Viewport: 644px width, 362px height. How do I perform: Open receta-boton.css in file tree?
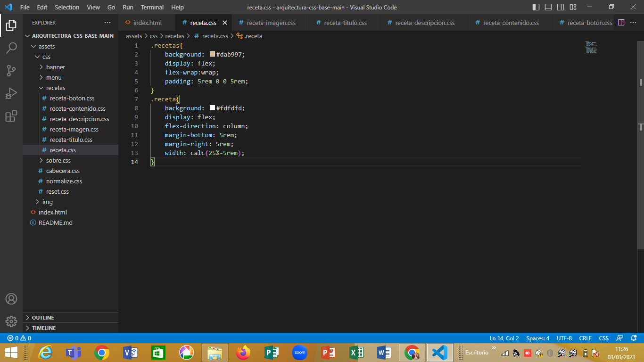pyautogui.click(x=71, y=98)
